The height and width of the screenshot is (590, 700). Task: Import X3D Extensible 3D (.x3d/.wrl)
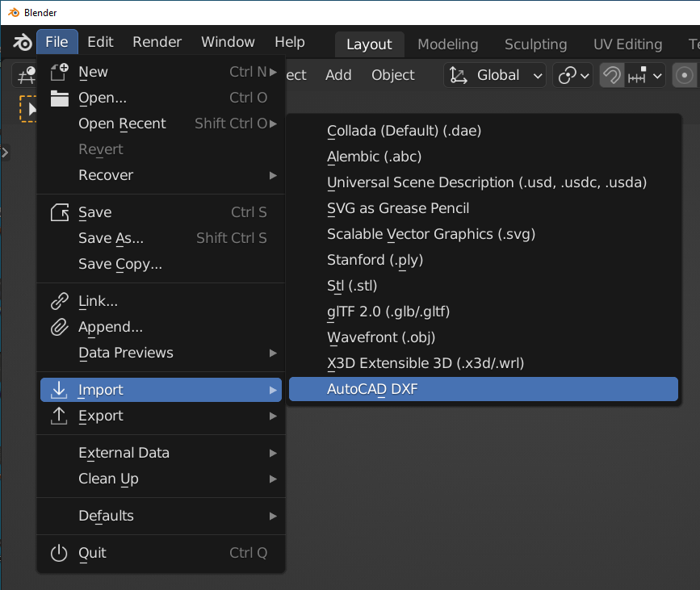click(484, 363)
